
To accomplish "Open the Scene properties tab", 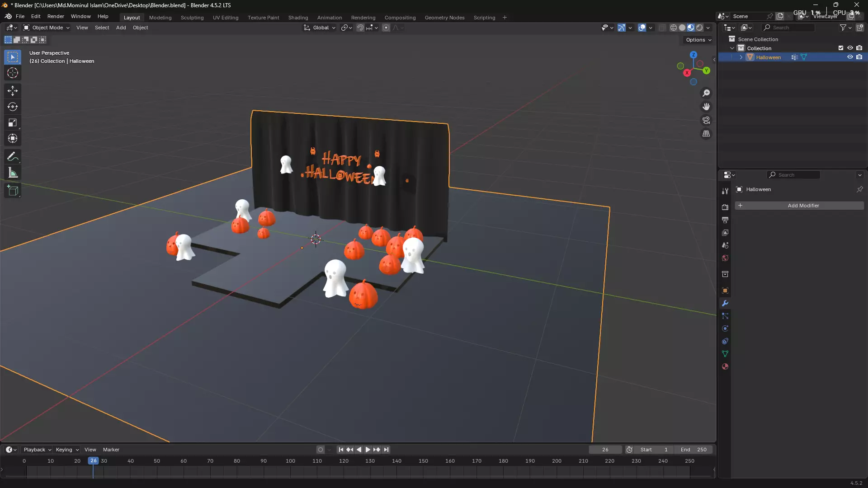I will click(725, 245).
